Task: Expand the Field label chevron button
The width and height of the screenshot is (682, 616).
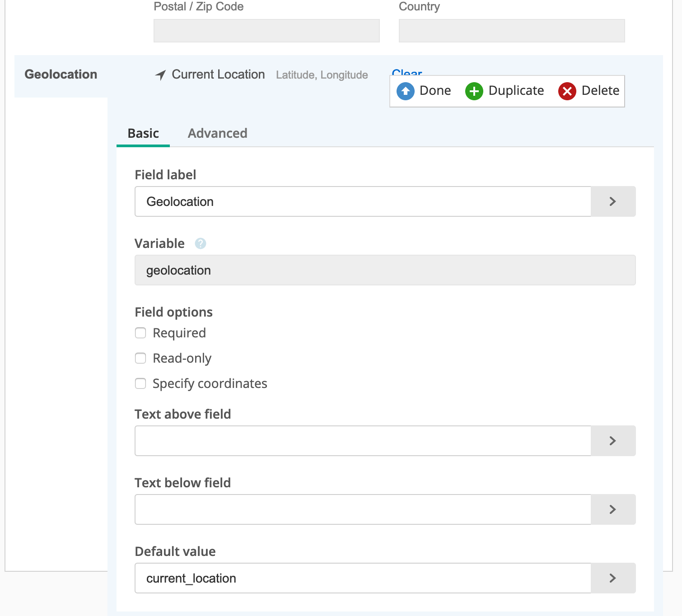Action: tap(612, 202)
